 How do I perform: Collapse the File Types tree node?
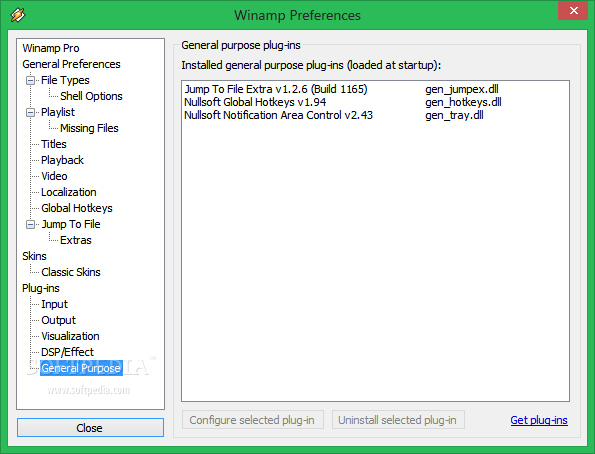(x=30, y=80)
